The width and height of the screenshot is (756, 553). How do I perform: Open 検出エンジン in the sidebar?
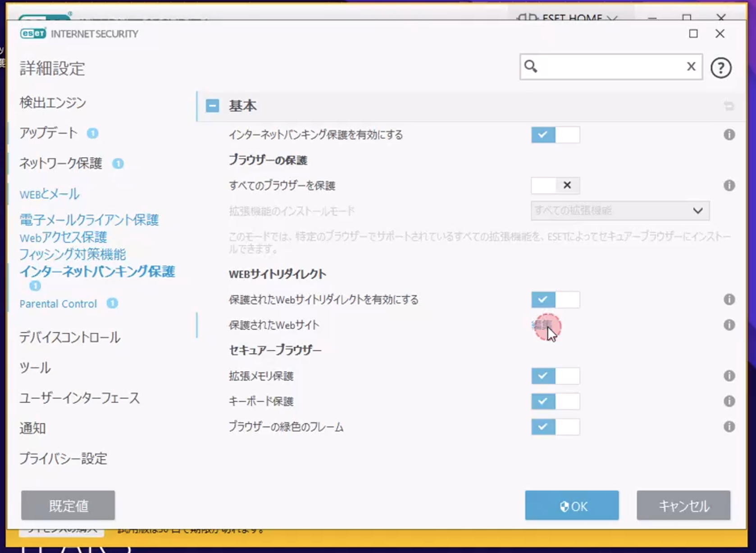pyautogui.click(x=53, y=103)
